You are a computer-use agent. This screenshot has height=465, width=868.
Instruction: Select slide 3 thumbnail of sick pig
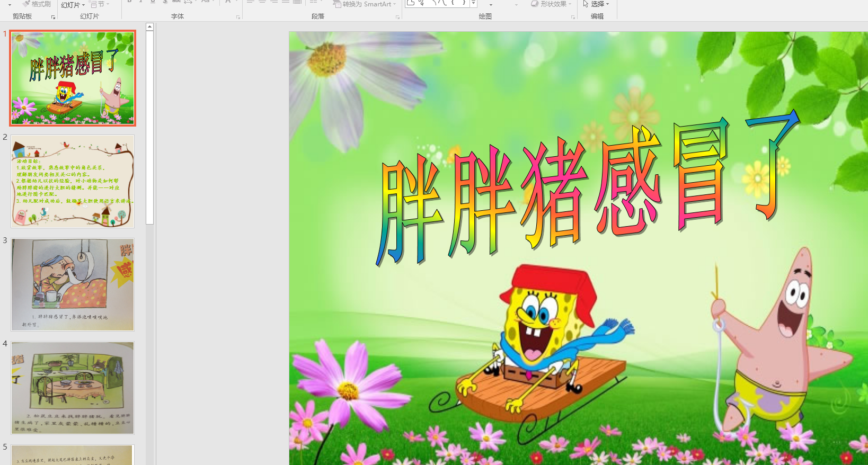73,284
